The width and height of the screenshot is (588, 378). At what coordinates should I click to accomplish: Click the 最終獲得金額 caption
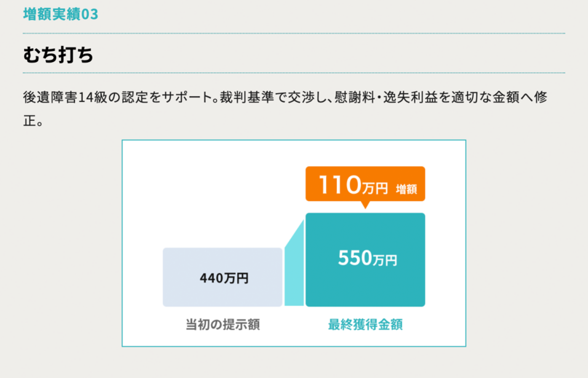tap(365, 325)
